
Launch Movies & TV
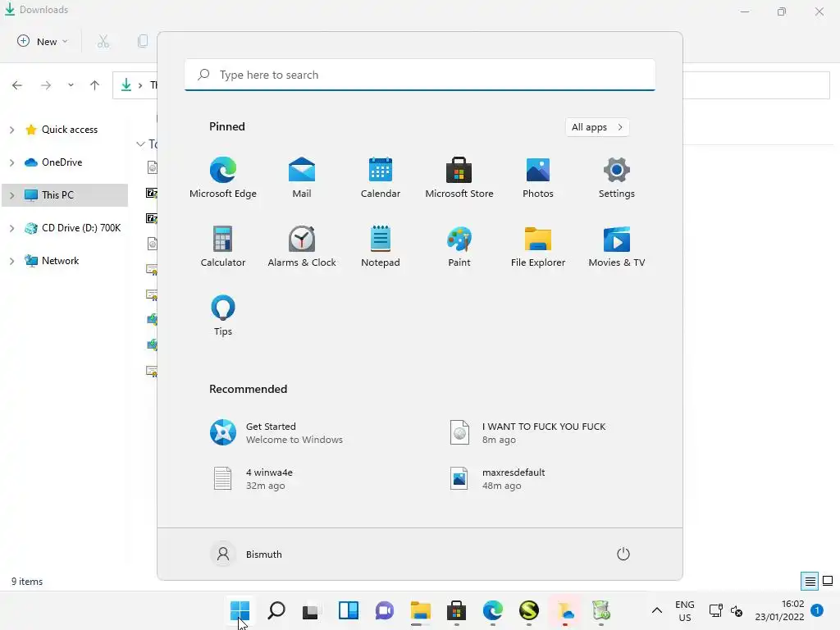coord(617,246)
